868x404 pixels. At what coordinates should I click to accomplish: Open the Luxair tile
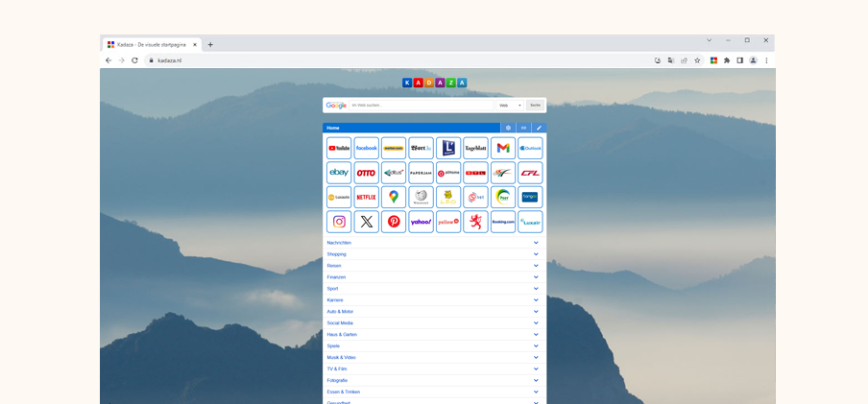click(530, 222)
